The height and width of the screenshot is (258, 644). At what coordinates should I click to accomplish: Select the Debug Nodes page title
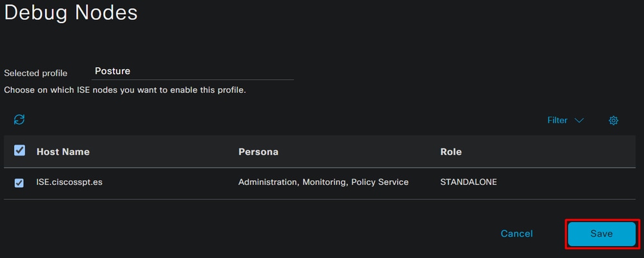coord(71,13)
